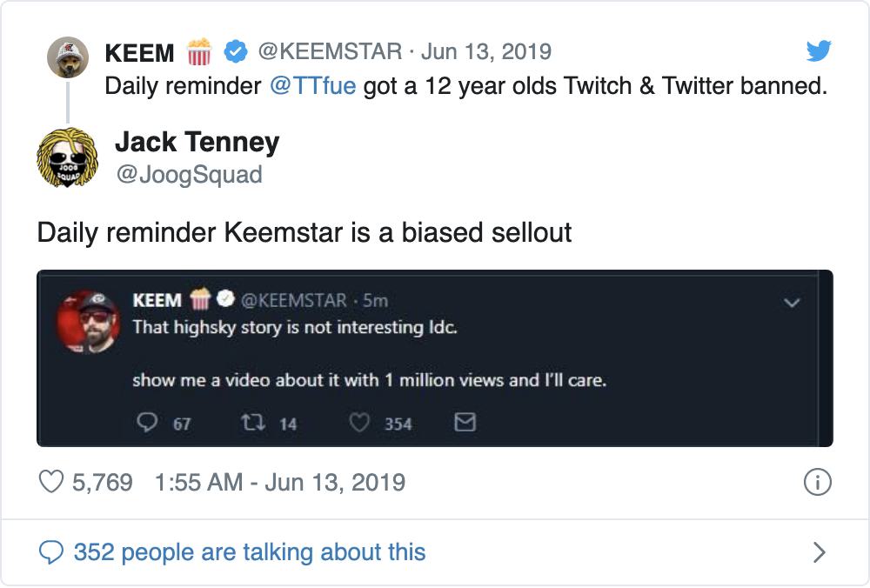Screen dimensions: 870x588
Task: Click KEEM's dog profile avatar
Action: pyautogui.click(x=67, y=57)
